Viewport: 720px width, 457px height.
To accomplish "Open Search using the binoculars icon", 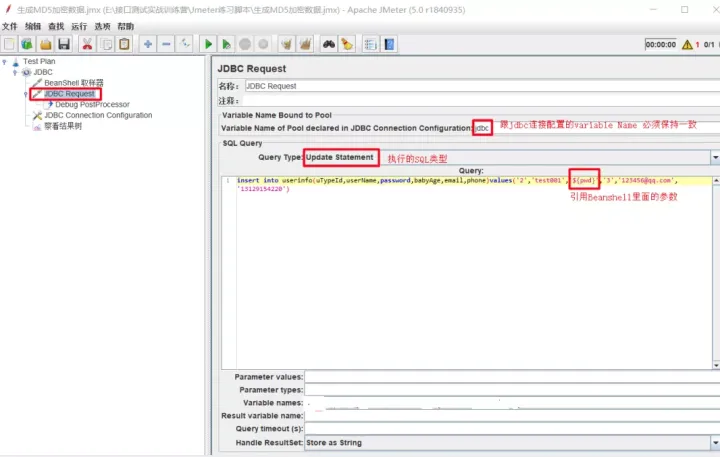I will (x=329, y=45).
